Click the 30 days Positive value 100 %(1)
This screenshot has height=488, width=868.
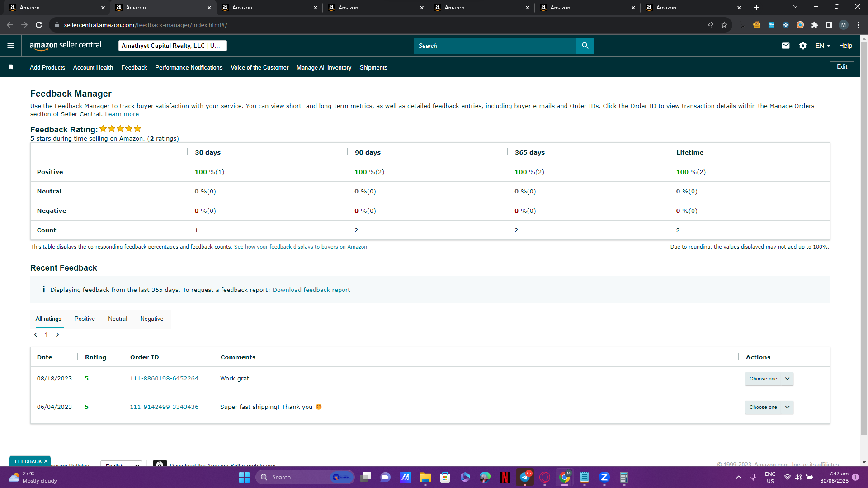tap(209, 172)
